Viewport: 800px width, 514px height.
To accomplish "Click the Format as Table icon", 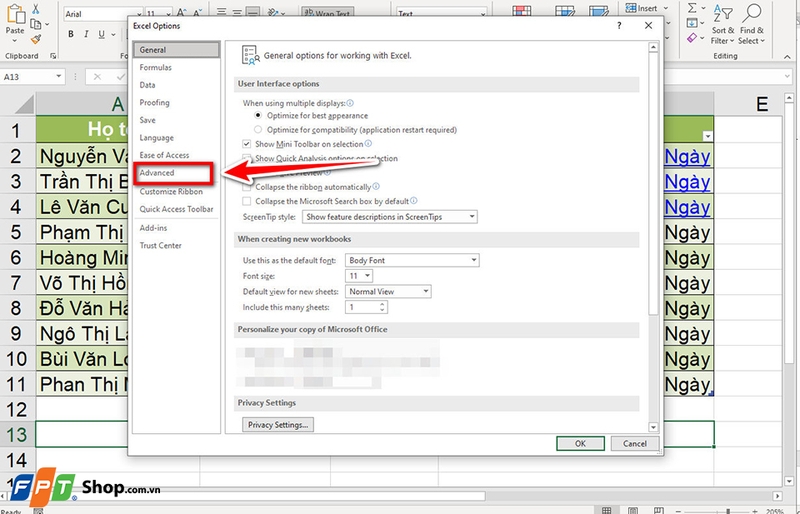I will tap(565, 10).
